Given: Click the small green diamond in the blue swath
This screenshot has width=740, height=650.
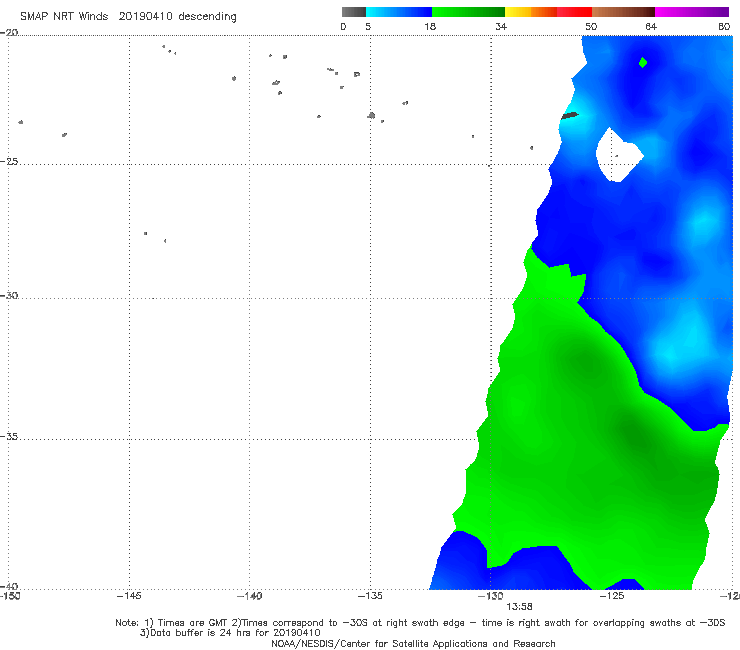Looking at the screenshot, I should point(643,62).
